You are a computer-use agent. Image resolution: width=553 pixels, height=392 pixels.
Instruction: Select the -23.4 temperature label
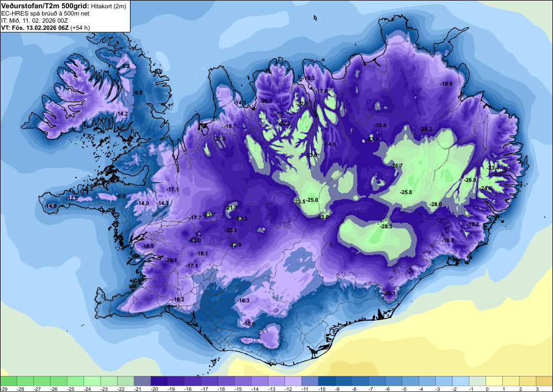coord(493,168)
